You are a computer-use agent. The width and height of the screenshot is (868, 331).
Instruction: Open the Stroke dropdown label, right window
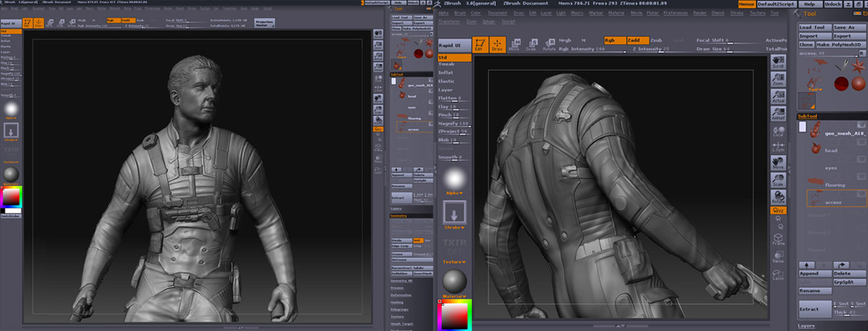[x=455, y=227]
